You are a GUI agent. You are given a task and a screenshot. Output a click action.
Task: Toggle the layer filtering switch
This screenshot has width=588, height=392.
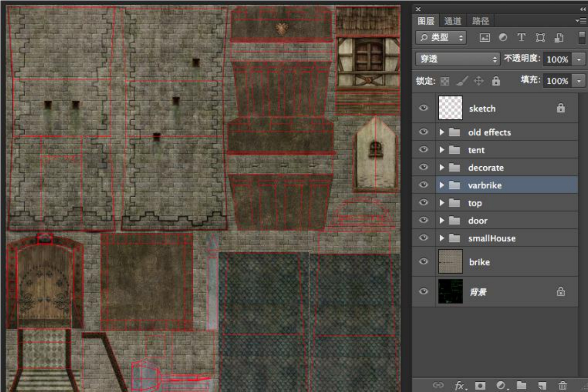coord(581,37)
